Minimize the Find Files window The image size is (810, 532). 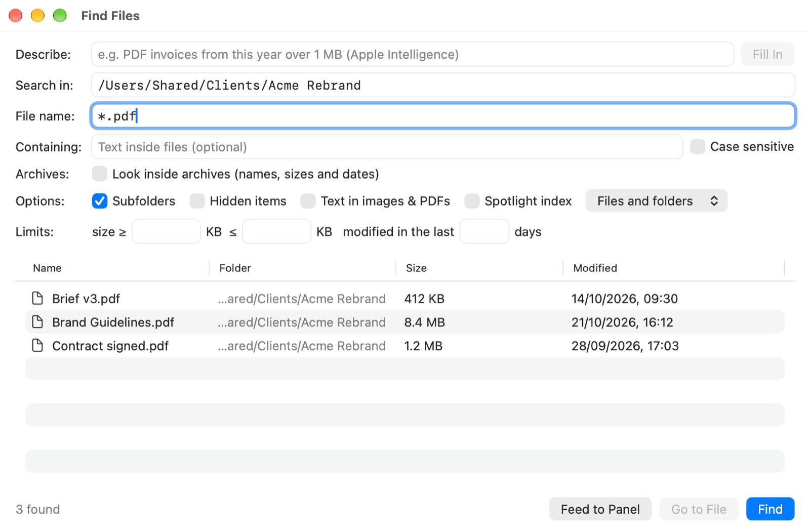[x=38, y=16]
